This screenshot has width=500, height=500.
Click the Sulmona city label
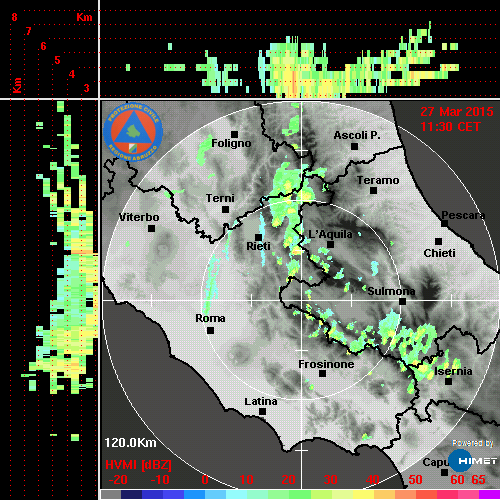pyautogui.click(x=391, y=291)
